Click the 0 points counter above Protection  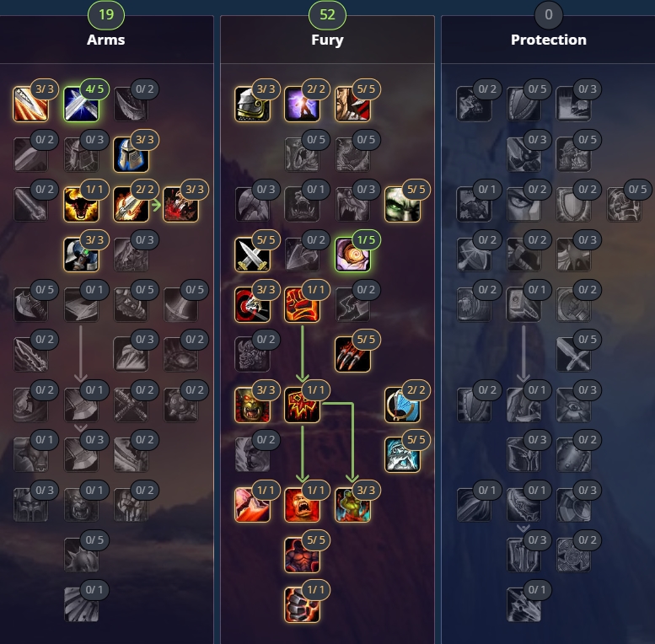click(549, 14)
